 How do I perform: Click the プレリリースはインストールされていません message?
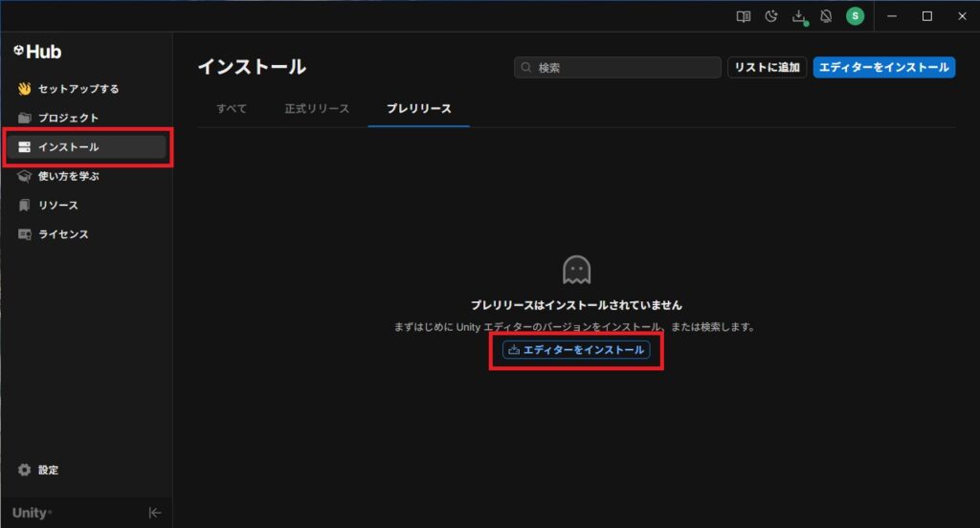click(x=576, y=305)
